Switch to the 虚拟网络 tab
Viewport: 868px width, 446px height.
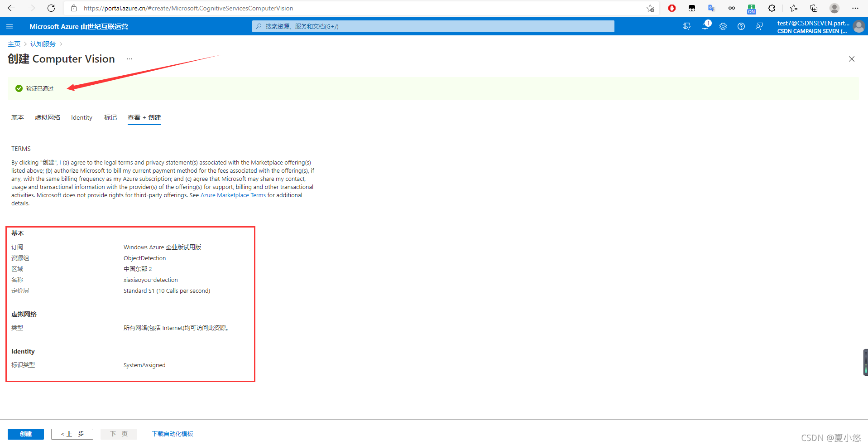pyautogui.click(x=48, y=117)
